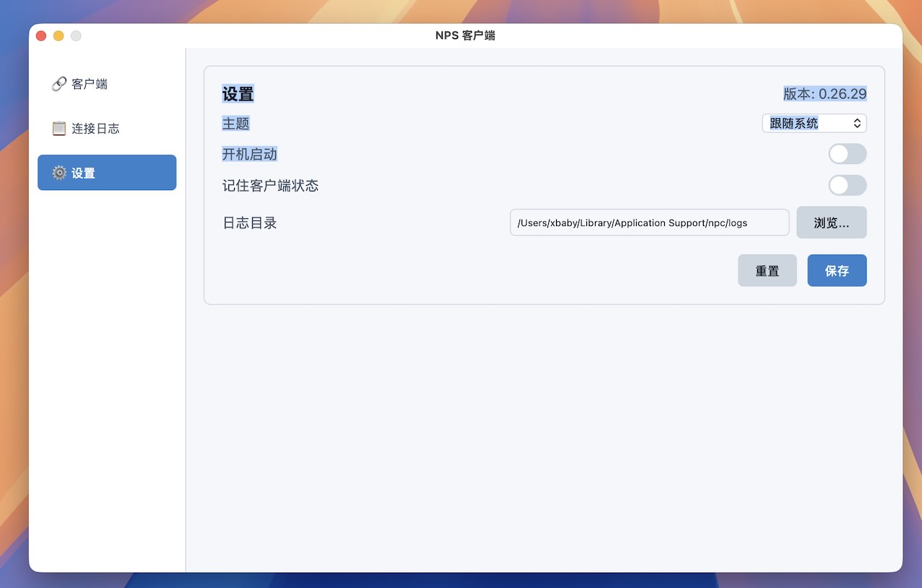The width and height of the screenshot is (922, 588).
Task: Select the 设置 sidebar tab label
Action: pyautogui.click(x=84, y=173)
